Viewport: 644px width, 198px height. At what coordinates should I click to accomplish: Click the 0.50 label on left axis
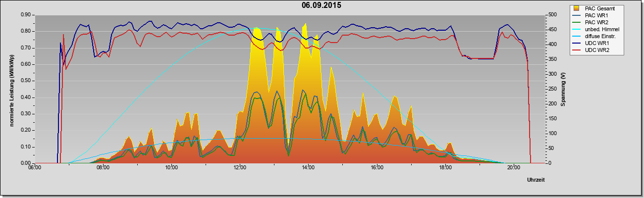tap(25, 81)
